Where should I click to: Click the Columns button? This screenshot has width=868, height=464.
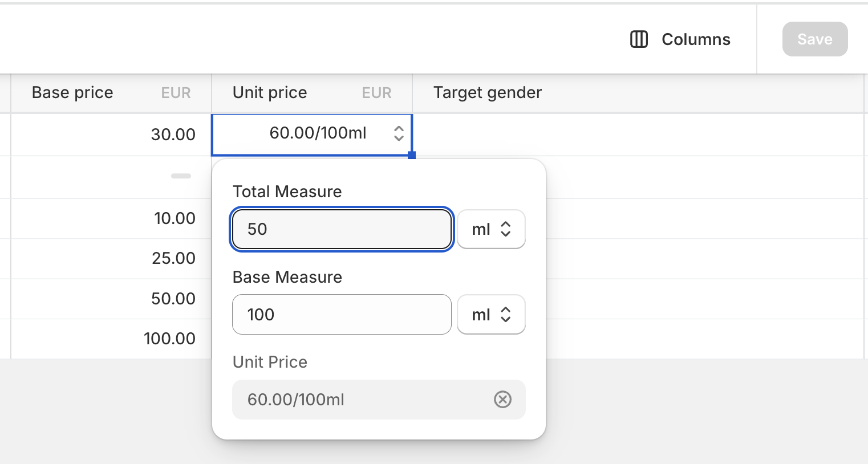click(x=679, y=39)
